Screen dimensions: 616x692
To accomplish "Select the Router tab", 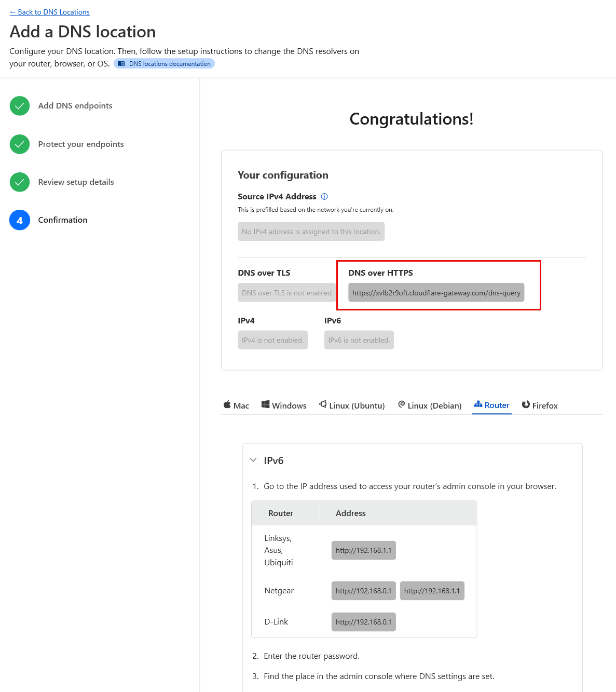I will click(491, 405).
